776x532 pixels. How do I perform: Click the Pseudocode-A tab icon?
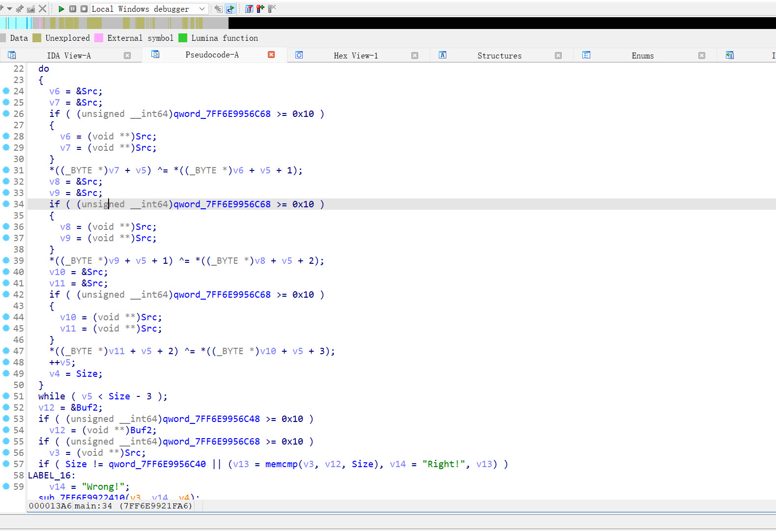(155, 54)
